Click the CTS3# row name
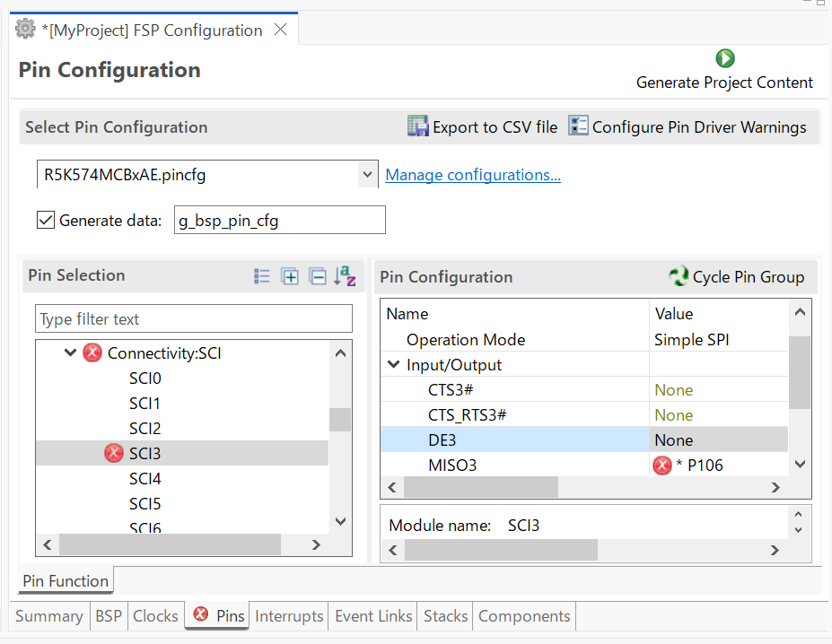 pos(451,390)
